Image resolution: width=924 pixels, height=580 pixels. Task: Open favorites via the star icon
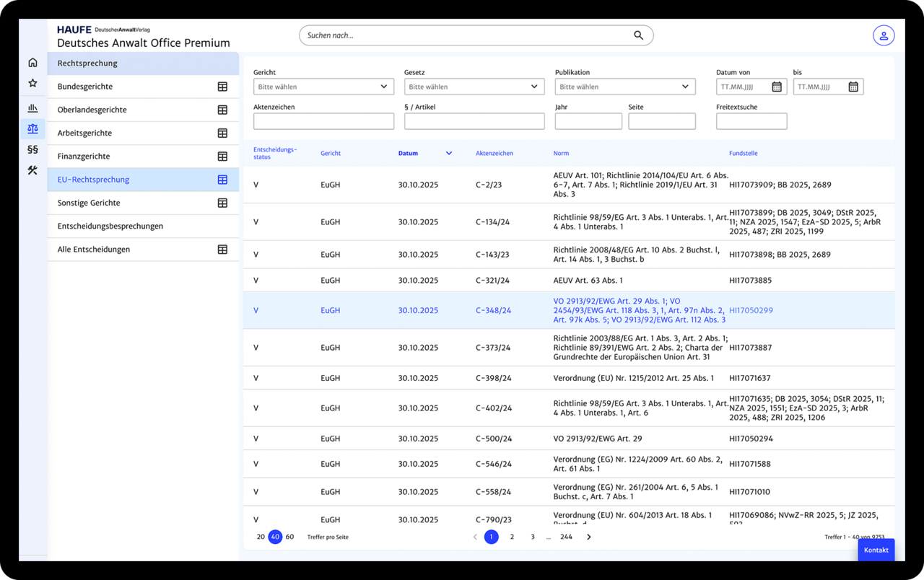point(32,84)
